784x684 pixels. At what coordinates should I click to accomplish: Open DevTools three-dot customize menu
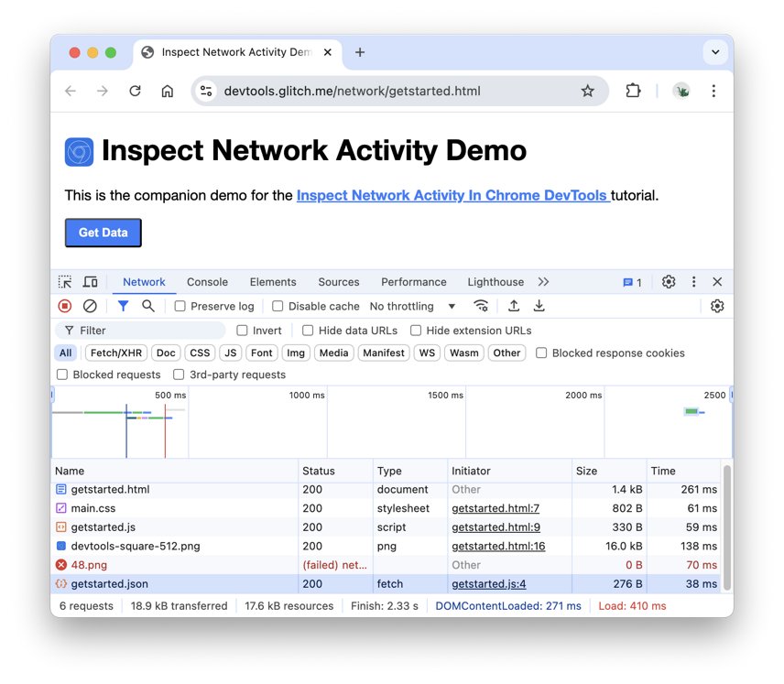[x=693, y=282]
